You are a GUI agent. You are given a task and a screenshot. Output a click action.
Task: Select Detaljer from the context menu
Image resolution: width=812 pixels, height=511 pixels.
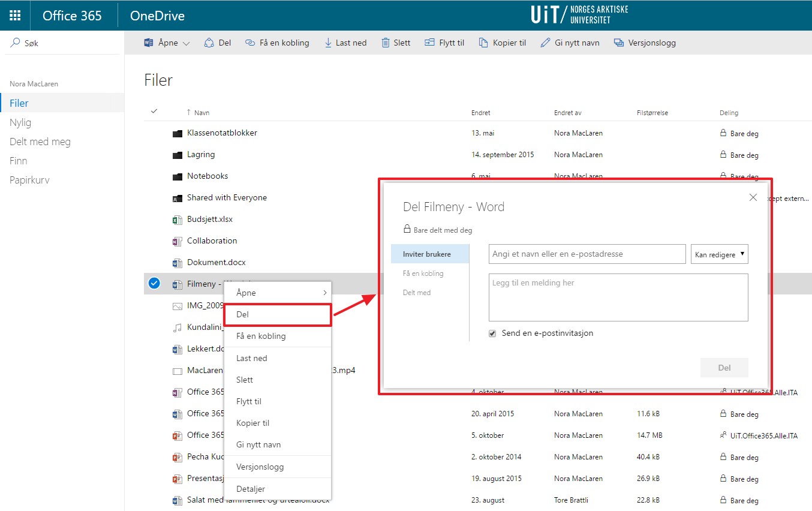pyautogui.click(x=251, y=489)
